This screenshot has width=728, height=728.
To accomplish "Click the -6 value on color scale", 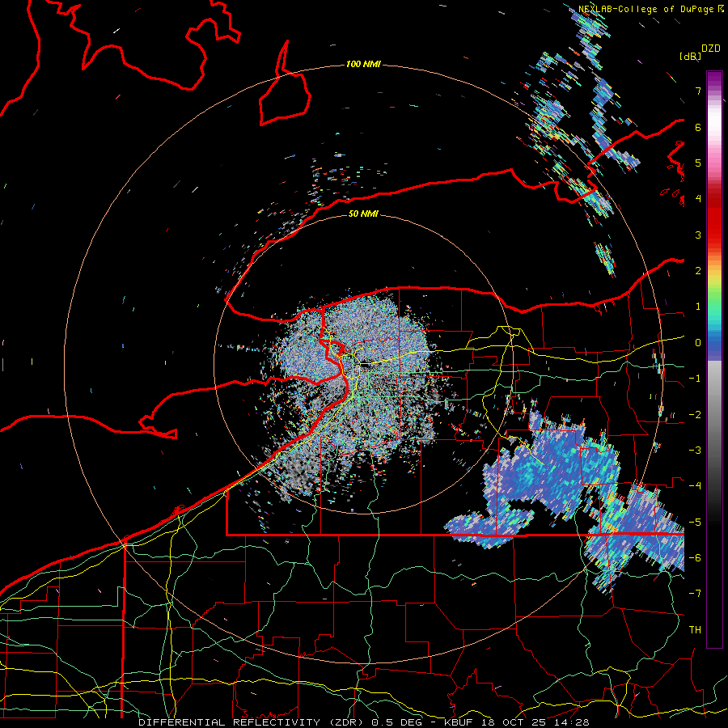I will (x=695, y=557).
